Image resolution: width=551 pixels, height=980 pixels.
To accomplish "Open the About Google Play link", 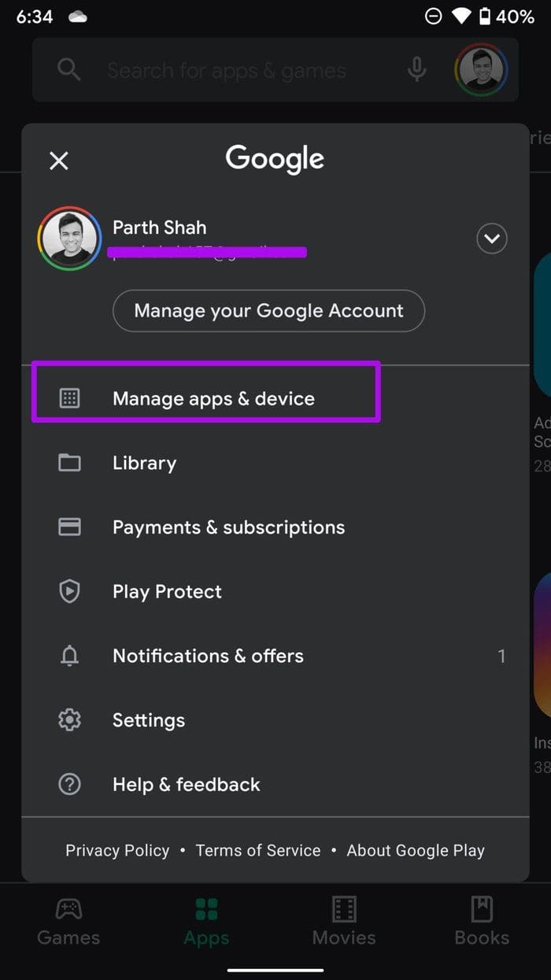I will click(x=416, y=850).
